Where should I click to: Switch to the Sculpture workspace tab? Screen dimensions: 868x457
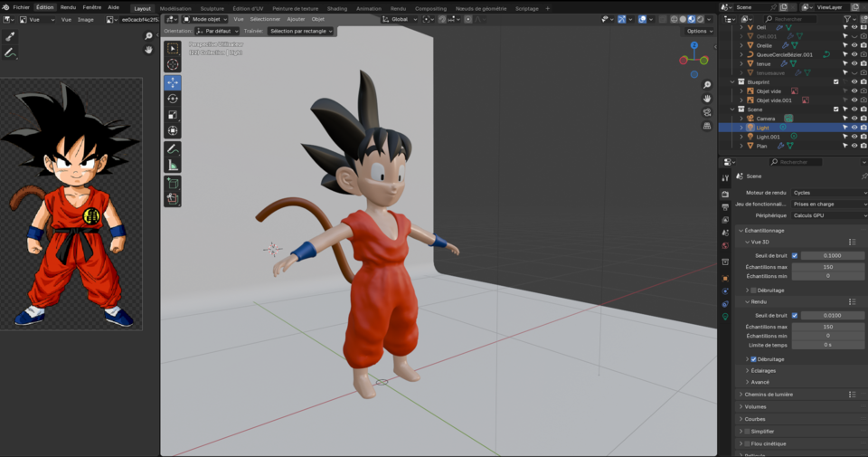pos(212,8)
